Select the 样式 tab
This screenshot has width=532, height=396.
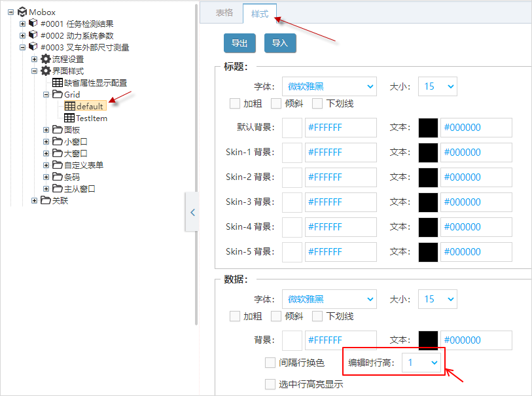tap(260, 13)
